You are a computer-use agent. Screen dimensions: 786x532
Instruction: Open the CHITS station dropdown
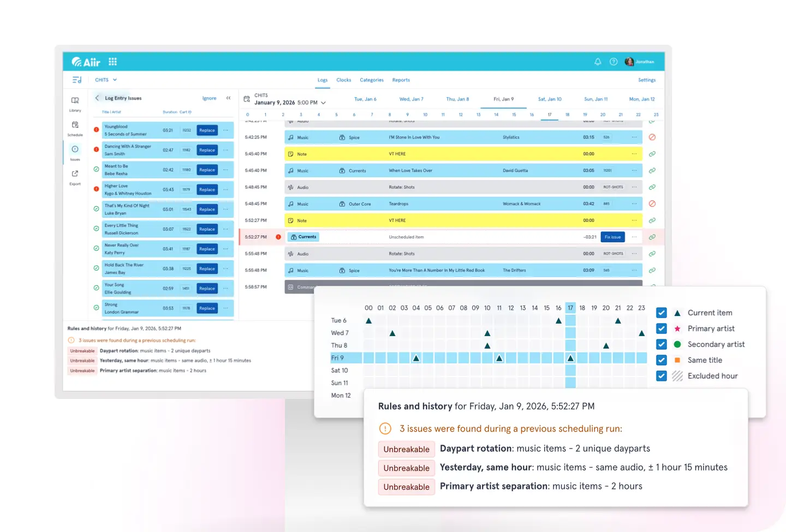(105, 80)
